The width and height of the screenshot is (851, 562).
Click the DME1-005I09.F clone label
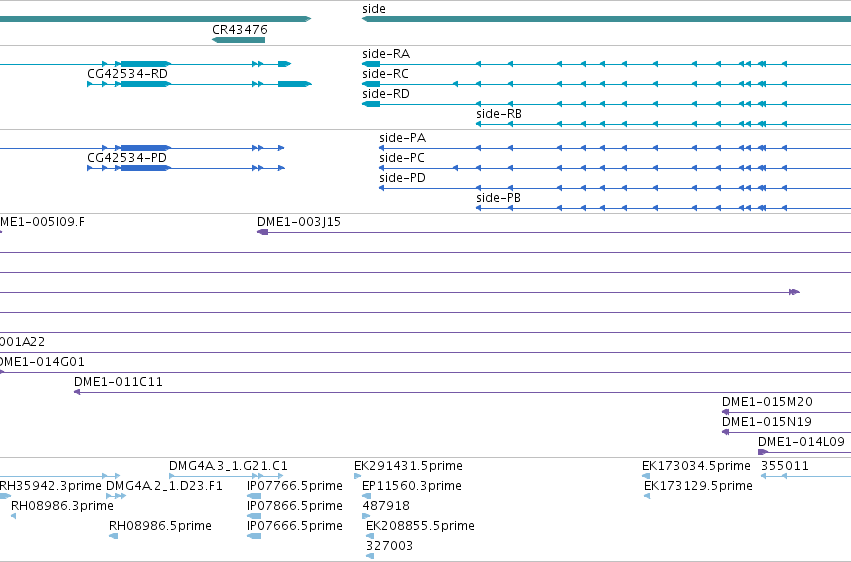42,222
